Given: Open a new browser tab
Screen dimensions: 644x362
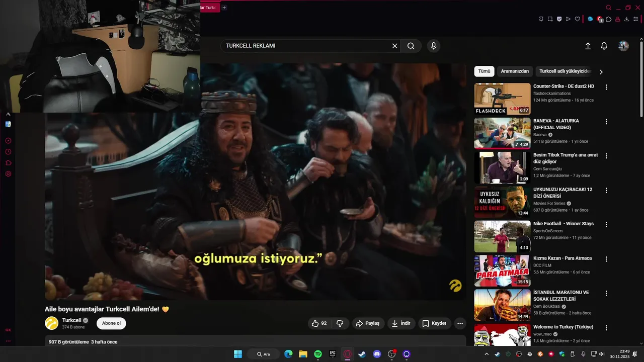Looking at the screenshot, I should [224, 8].
